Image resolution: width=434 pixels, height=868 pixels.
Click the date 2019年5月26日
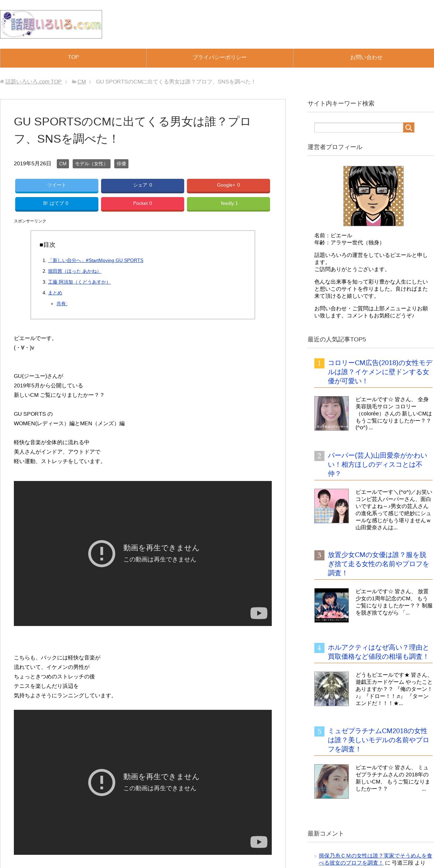[32, 164]
